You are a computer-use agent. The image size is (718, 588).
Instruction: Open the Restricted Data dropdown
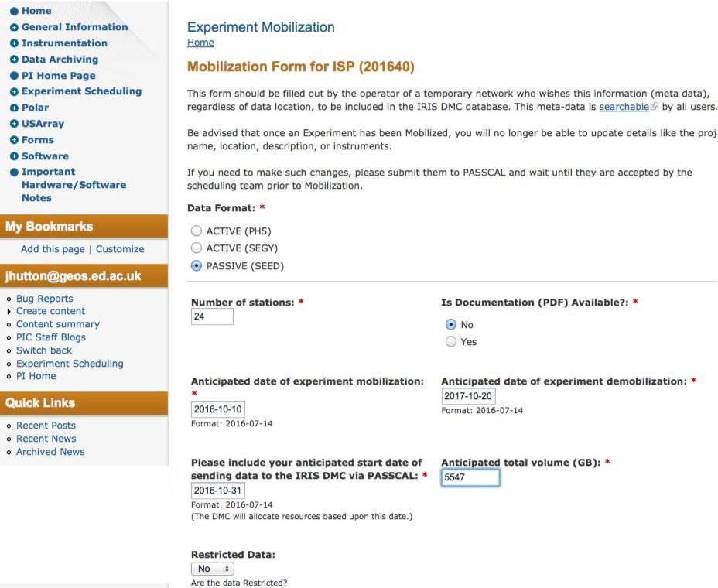(x=213, y=569)
